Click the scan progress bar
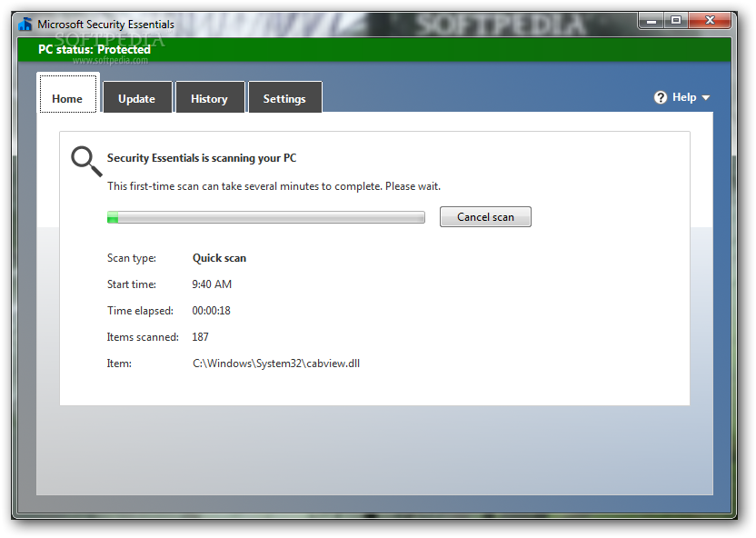Viewport: 756px width, 538px height. [x=266, y=217]
